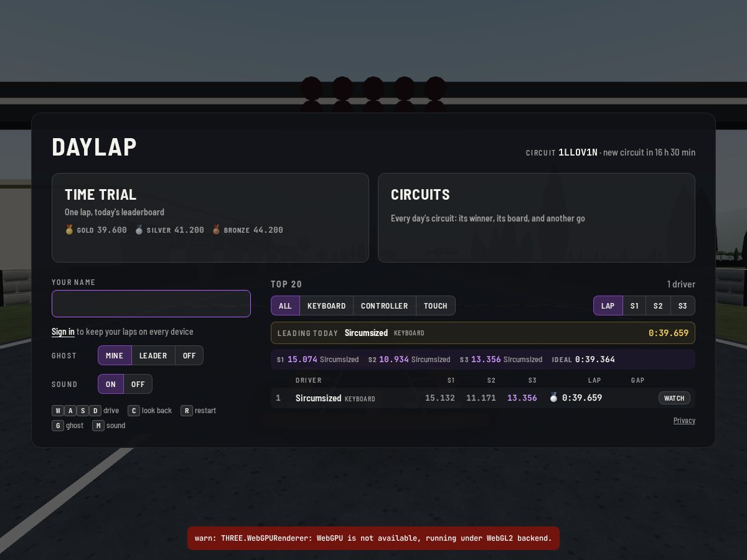This screenshot has width=747, height=560.
Task: Show S1 sector ranking
Action: pos(634,306)
